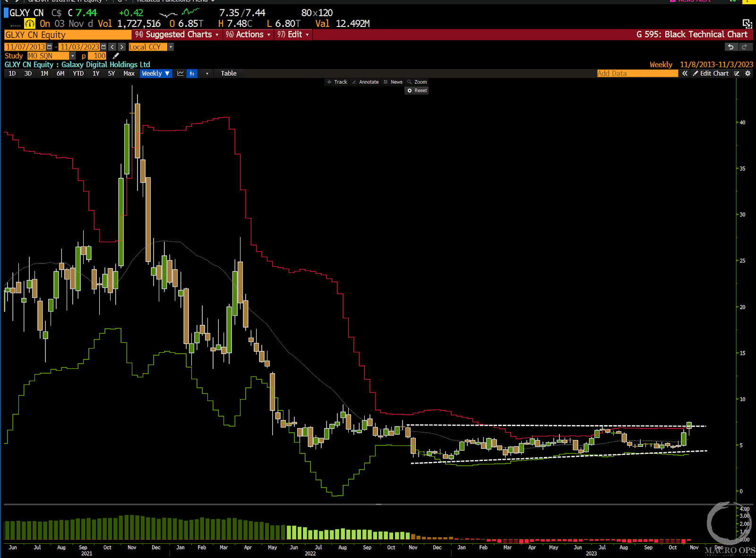756x558 pixels.
Task: Open the Actions dropdown menu
Action: [248, 35]
